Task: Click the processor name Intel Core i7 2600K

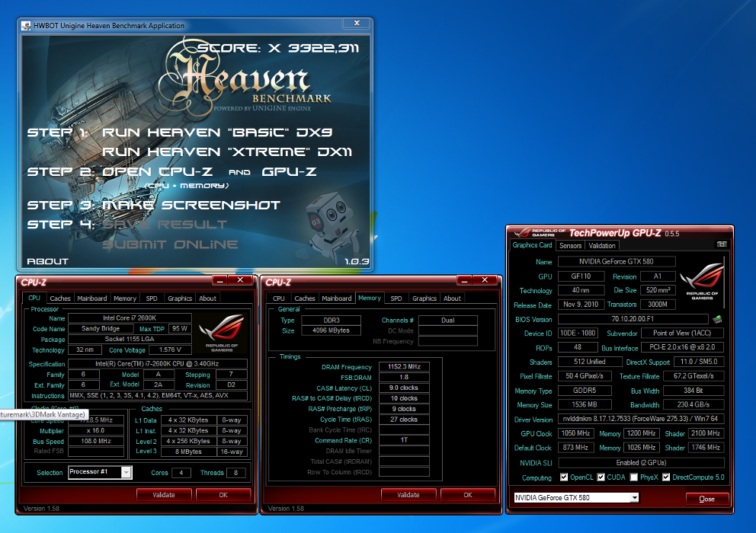Action: point(130,318)
